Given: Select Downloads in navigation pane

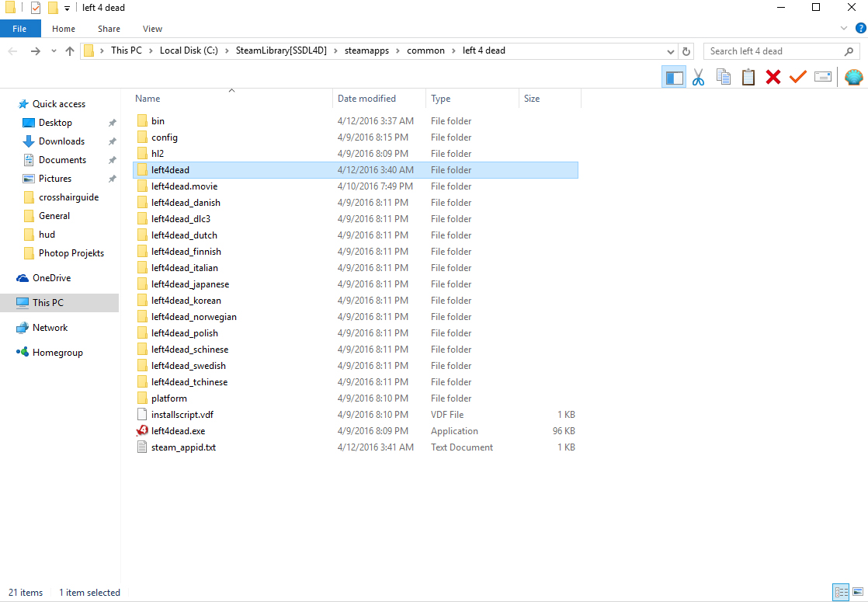Looking at the screenshot, I should 61,141.
